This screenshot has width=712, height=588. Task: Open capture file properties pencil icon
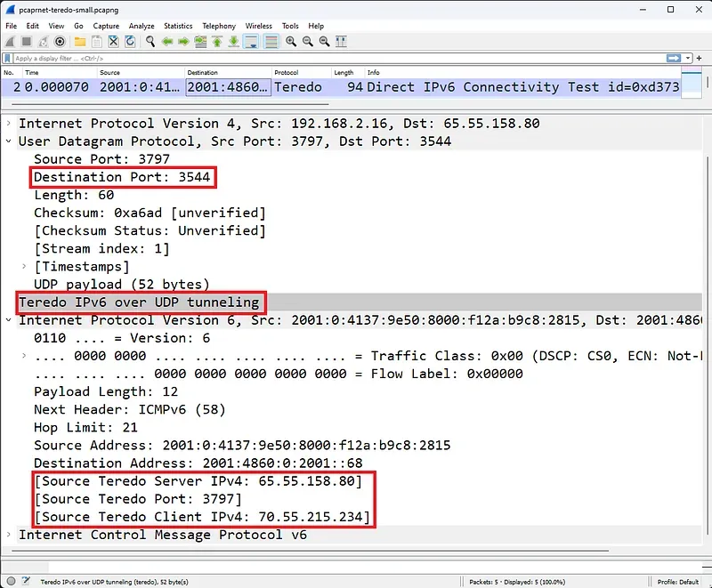click(26, 581)
